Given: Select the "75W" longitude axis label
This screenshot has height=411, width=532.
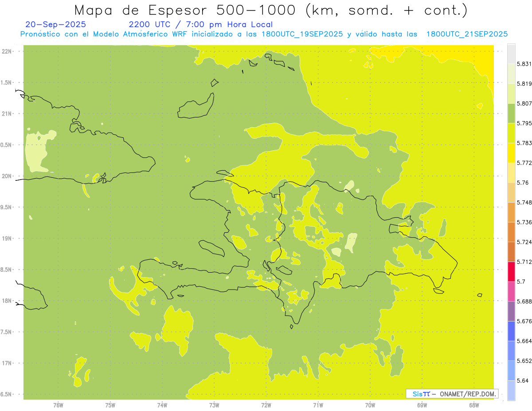Looking at the screenshot, I should coord(110,405).
